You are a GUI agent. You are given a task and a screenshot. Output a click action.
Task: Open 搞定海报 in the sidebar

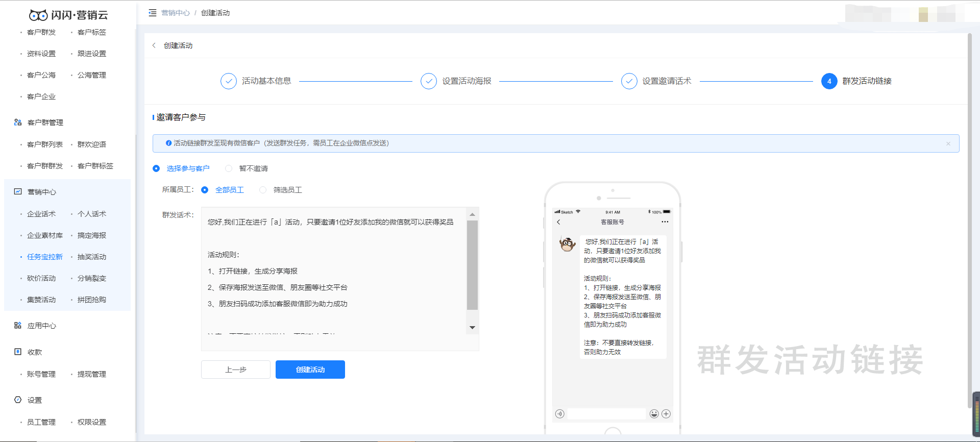92,235
